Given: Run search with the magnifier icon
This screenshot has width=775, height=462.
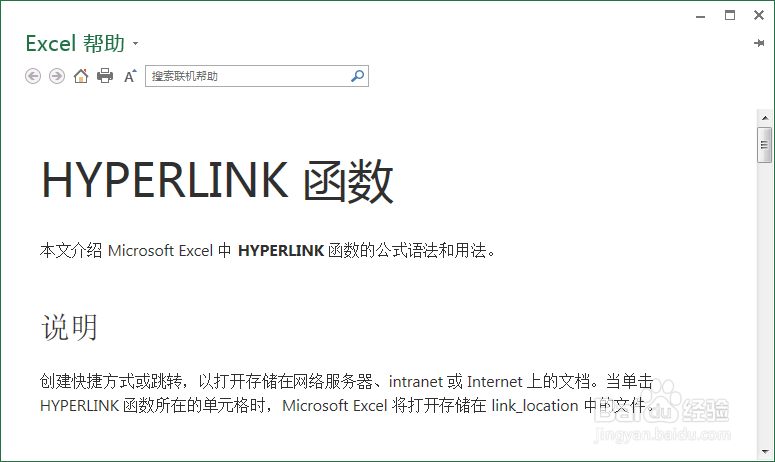Looking at the screenshot, I should [357, 76].
